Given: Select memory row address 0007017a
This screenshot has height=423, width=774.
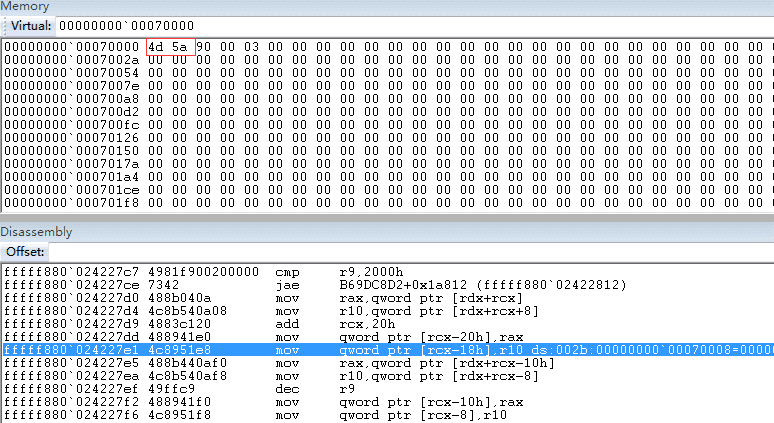Looking at the screenshot, I should tap(72, 164).
